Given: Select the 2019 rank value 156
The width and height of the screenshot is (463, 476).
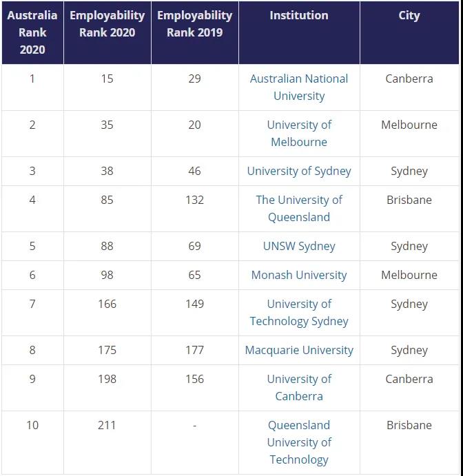Looking at the screenshot, I should [194, 379].
